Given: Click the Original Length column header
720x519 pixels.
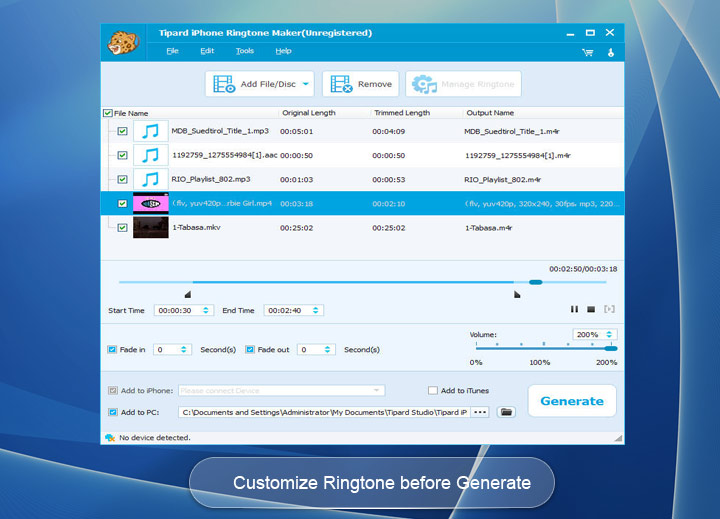Looking at the screenshot, I should pyautogui.click(x=309, y=113).
